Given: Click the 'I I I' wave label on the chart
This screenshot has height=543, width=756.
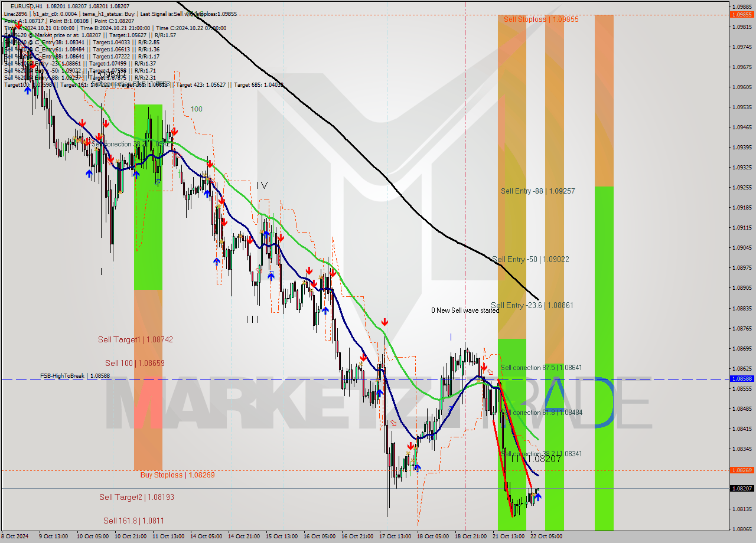Looking at the screenshot, I should click(252, 319).
